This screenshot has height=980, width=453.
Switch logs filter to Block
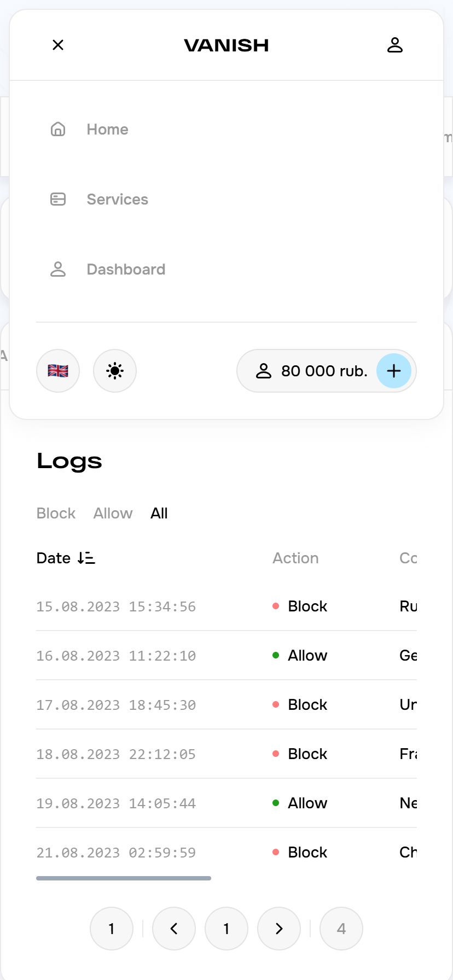(56, 513)
